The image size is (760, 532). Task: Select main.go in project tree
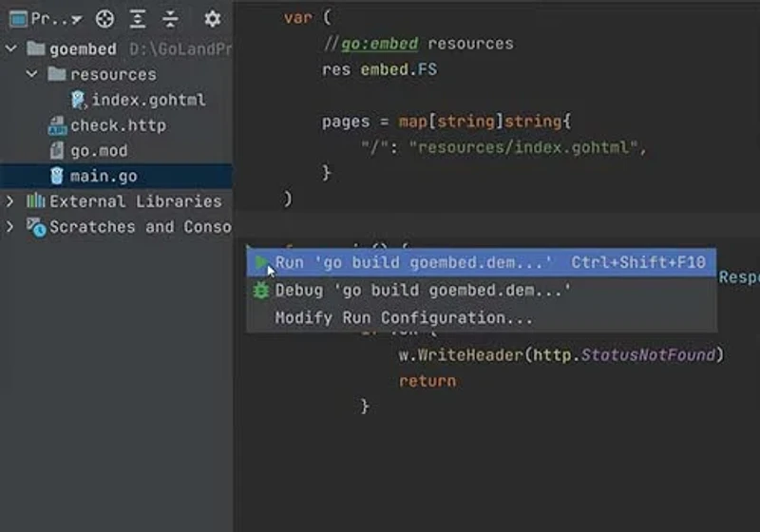click(116, 176)
